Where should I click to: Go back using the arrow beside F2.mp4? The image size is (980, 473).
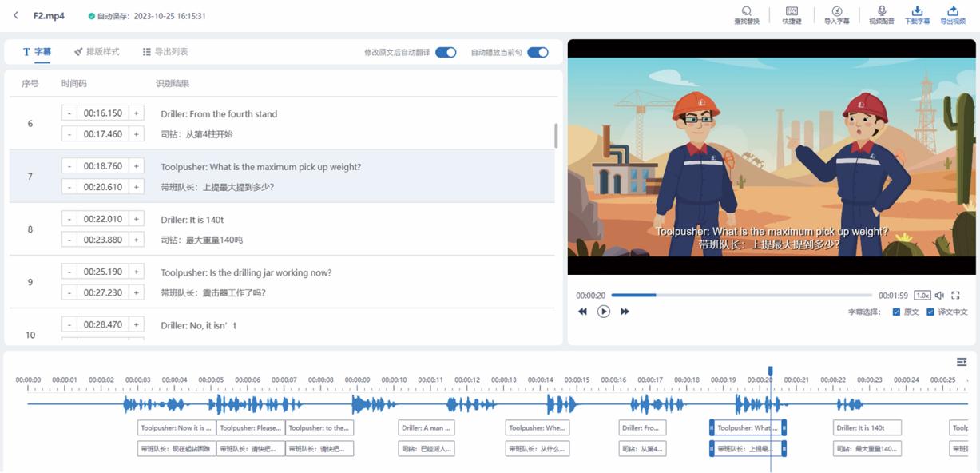pyautogui.click(x=16, y=15)
